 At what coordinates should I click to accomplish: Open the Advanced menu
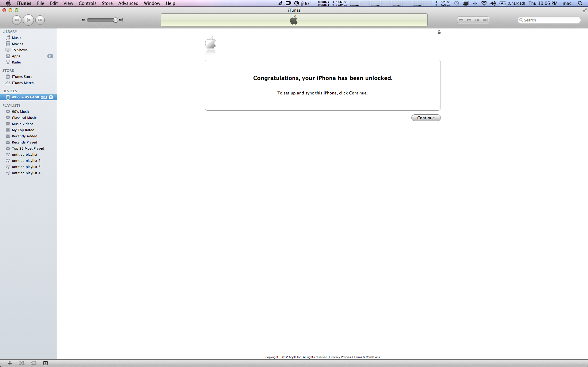pyautogui.click(x=128, y=3)
